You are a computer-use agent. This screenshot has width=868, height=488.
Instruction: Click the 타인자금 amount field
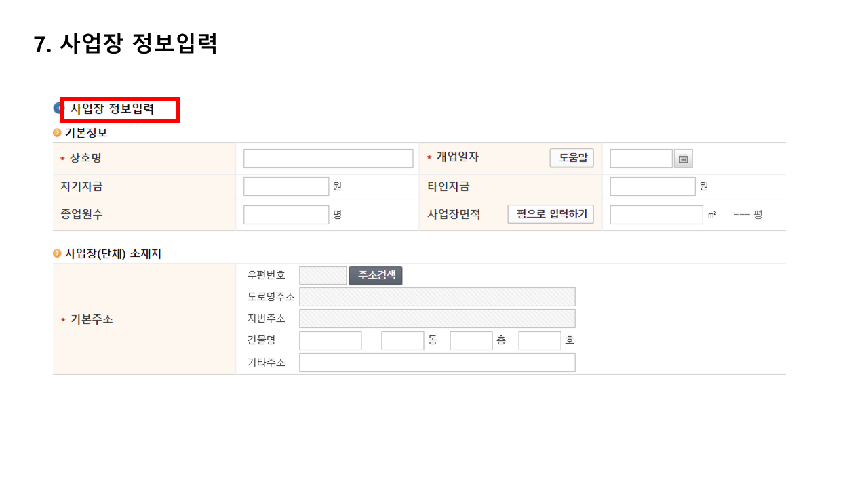[652, 186]
